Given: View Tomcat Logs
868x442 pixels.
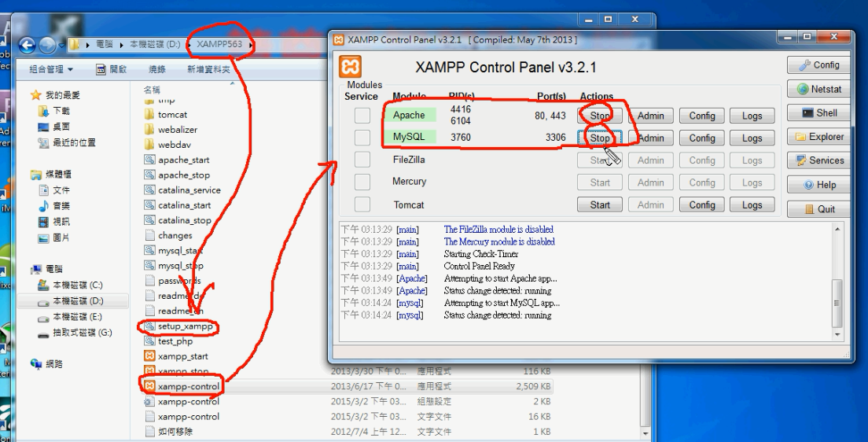Looking at the screenshot, I should tap(752, 205).
